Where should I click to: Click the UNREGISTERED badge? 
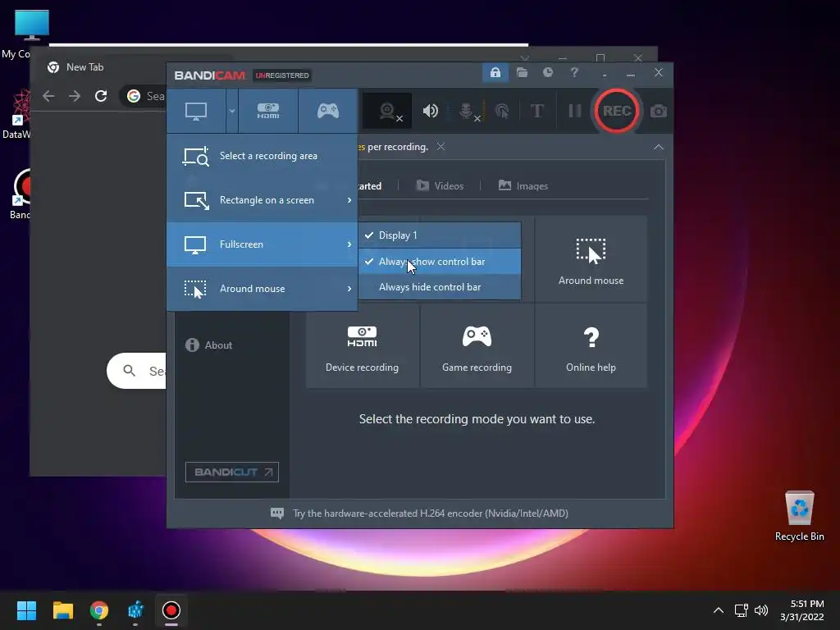tap(282, 75)
